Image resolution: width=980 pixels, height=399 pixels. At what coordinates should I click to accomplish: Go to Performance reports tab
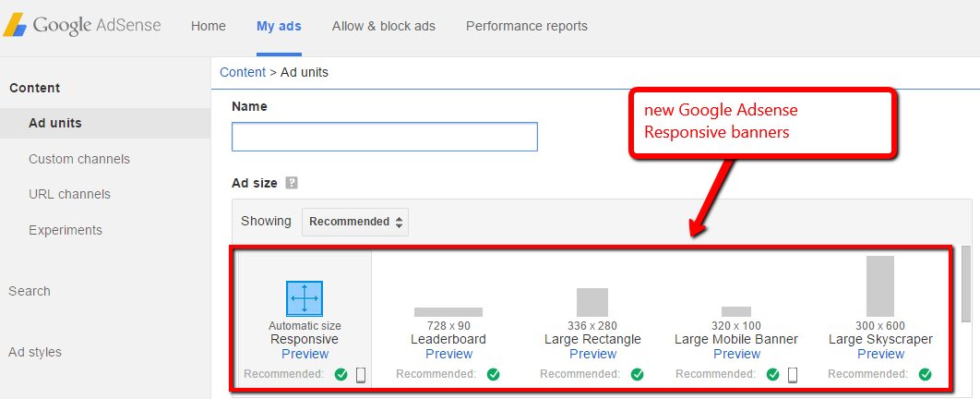pos(526,26)
